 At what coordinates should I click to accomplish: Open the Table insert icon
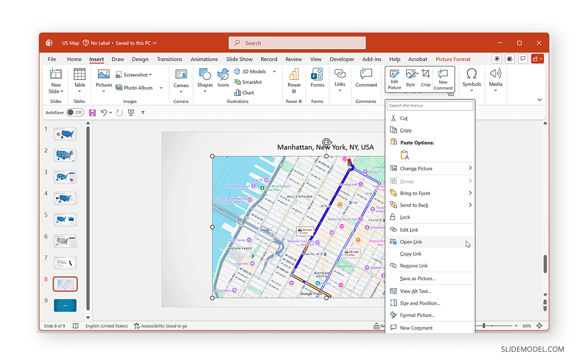tap(79, 74)
